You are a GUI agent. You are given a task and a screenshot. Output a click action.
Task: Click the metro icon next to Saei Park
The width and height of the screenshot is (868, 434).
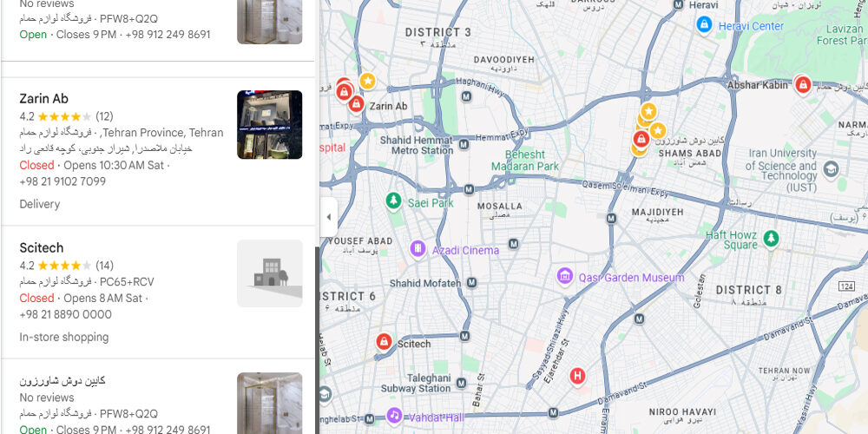point(469,189)
